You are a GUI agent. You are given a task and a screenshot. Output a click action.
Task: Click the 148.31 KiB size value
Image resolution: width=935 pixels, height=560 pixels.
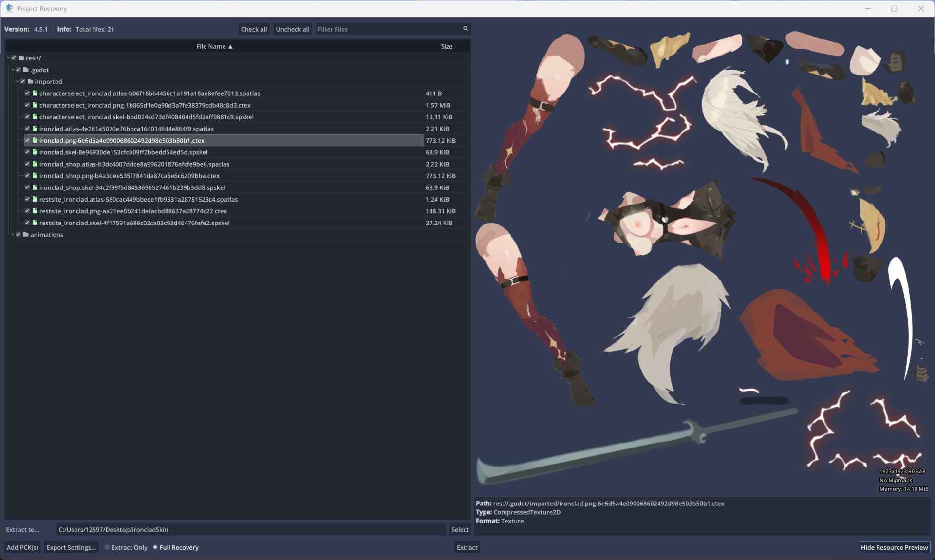point(440,211)
